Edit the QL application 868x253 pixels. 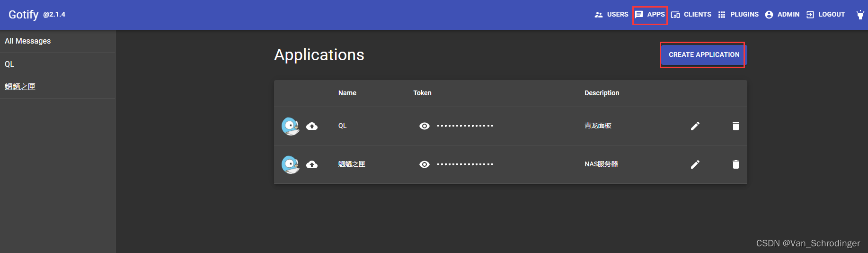tap(695, 126)
